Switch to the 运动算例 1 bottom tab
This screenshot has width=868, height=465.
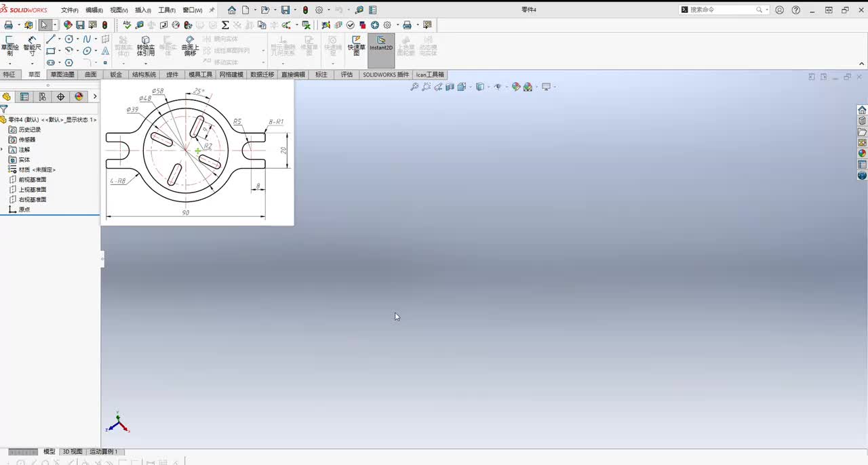(103, 451)
